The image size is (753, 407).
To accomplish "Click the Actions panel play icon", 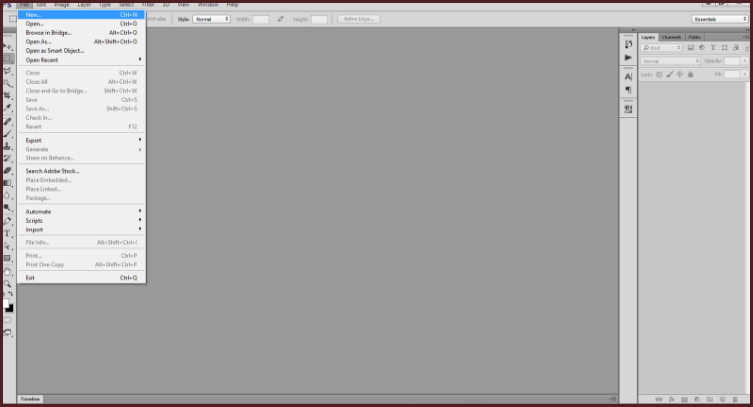I will [x=628, y=58].
